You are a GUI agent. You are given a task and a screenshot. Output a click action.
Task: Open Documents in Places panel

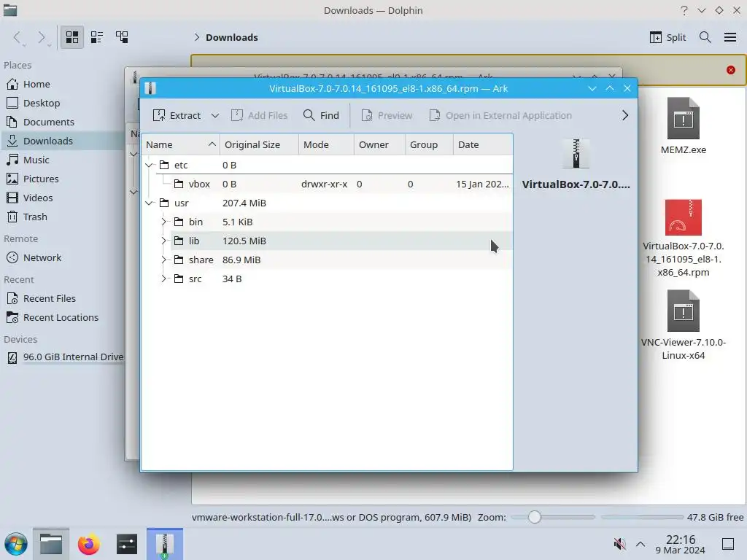(62, 122)
